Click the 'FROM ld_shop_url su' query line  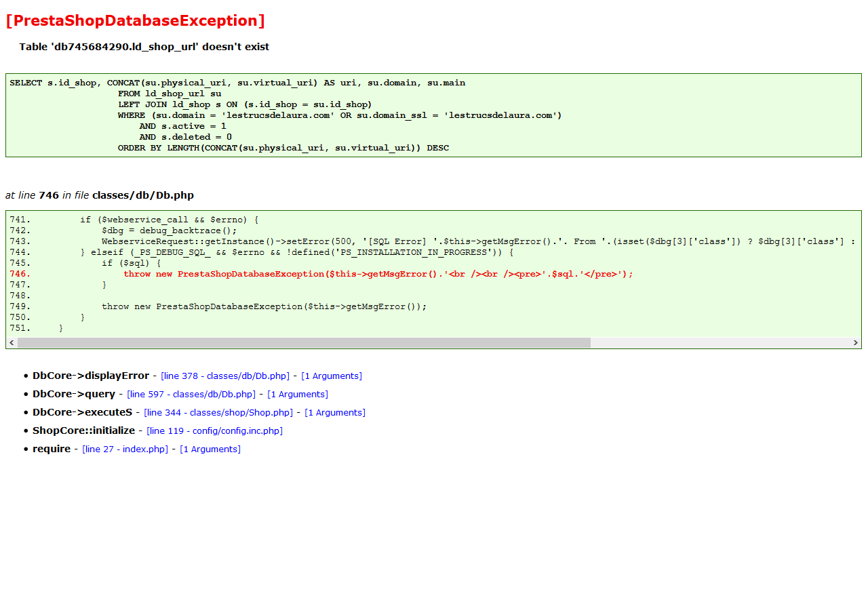[170, 94]
